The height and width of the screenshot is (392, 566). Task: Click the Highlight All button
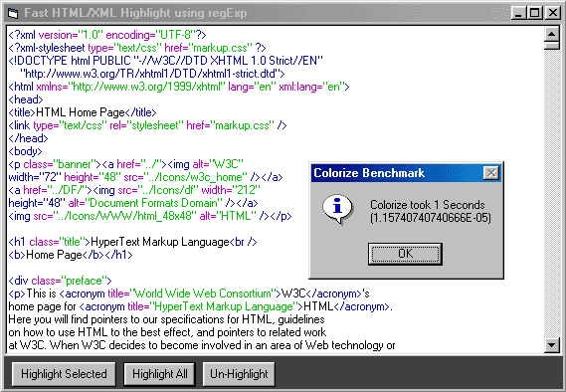click(x=159, y=374)
